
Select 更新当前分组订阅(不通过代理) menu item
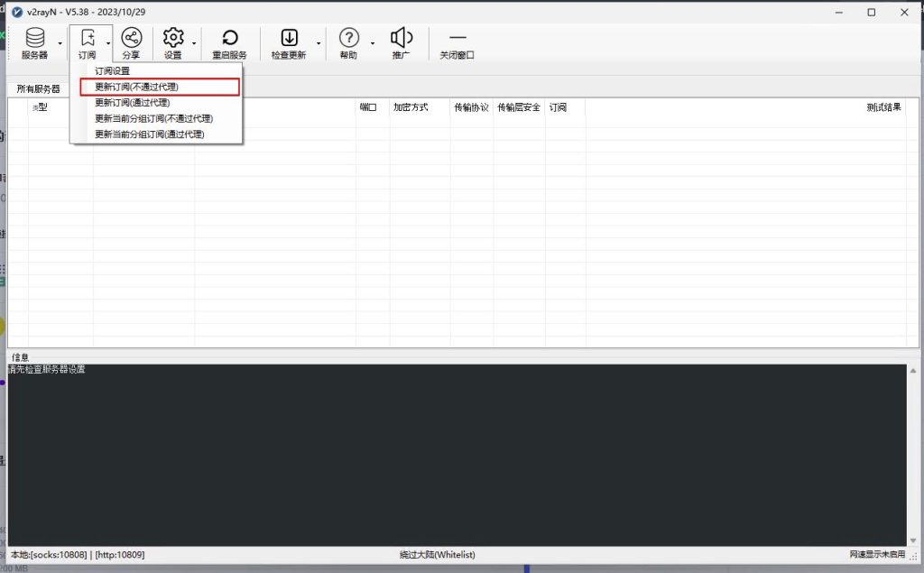(x=156, y=118)
